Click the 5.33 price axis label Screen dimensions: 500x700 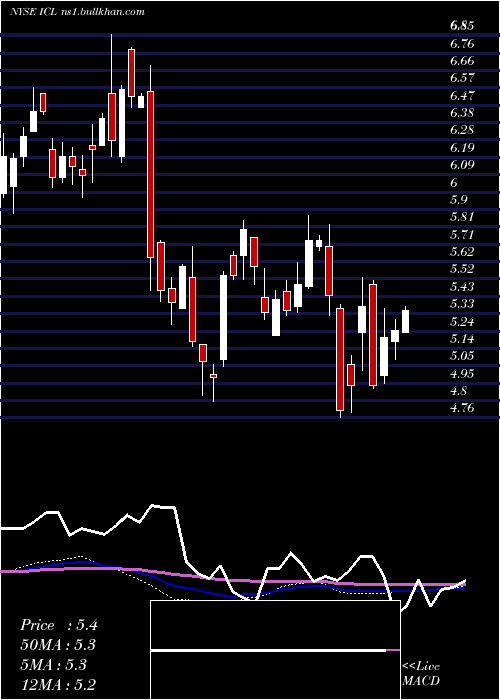pos(462,304)
